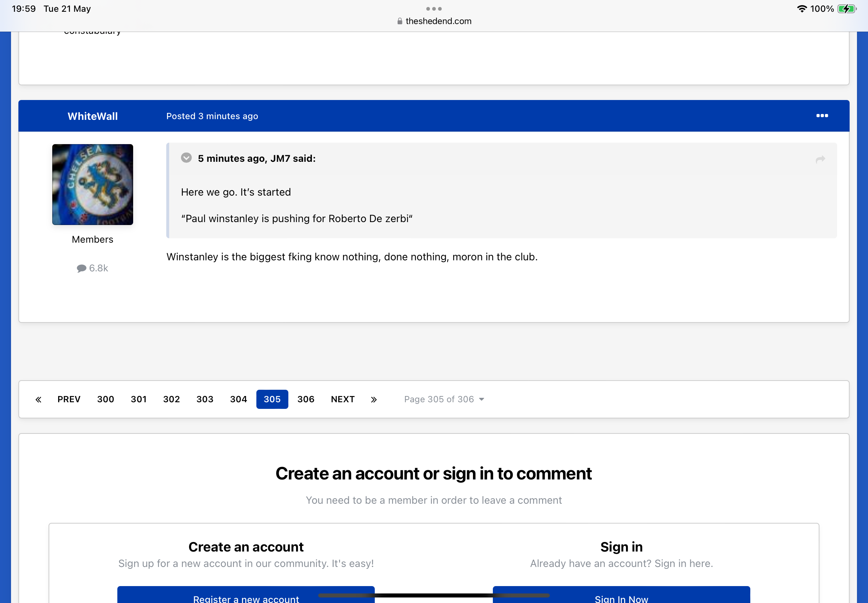
Task: Click the "Create an account" heading
Action: tap(246, 547)
